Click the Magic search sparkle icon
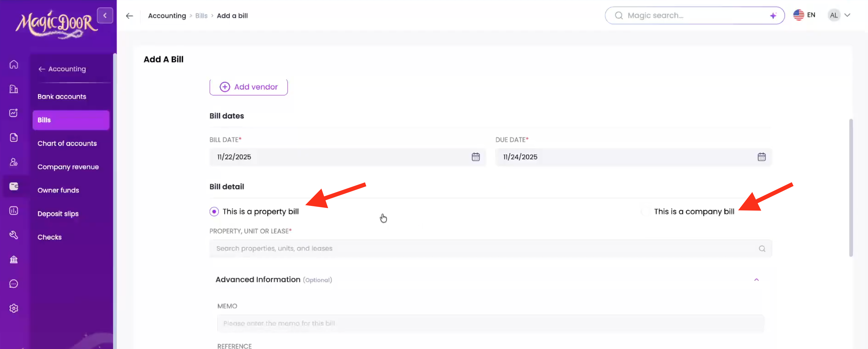Viewport: 868px width, 349px height. tap(773, 15)
